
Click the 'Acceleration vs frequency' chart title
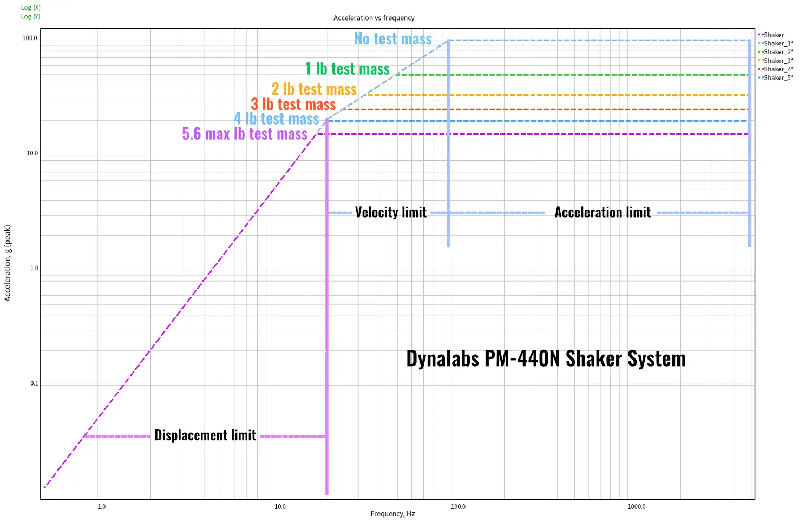[374, 18]
